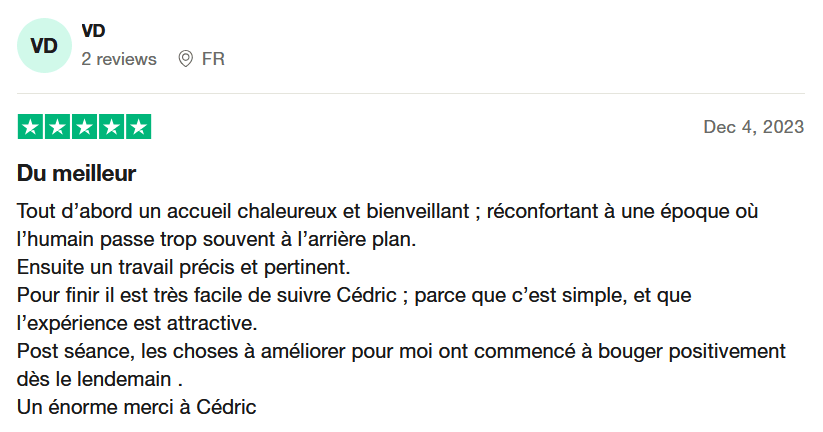The image size is (823, 432).
Task: Click the "2 reviews" count text
Action: pos(119,59)
